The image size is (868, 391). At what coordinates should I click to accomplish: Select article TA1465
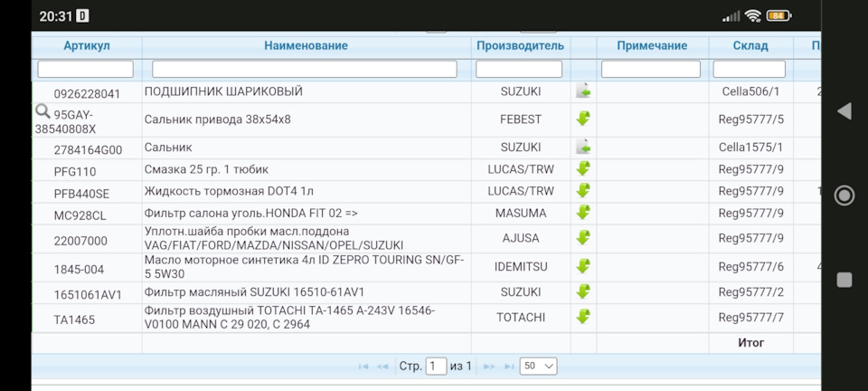click(74, 320)
